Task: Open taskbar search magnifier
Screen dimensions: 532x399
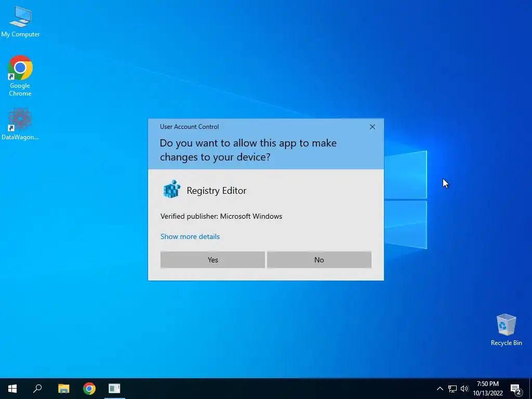Action: 37,389
